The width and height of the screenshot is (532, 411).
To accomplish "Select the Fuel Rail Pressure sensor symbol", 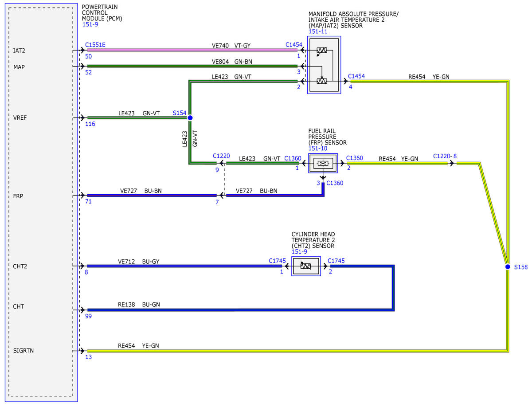I will [323, 164].
